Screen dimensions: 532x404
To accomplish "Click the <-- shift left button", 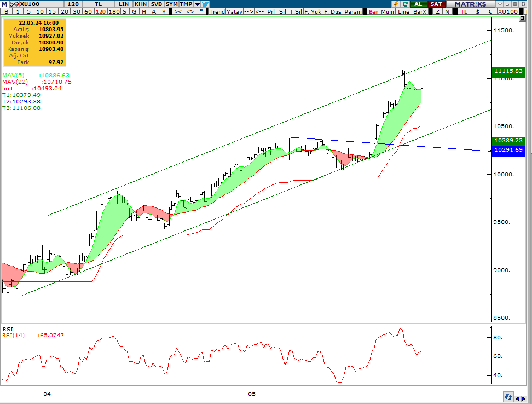I will [260, 11].
